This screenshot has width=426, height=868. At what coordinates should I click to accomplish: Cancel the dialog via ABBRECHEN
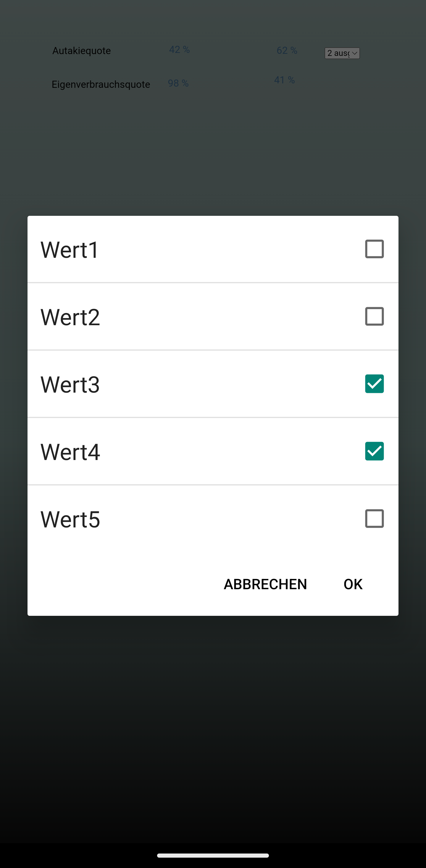265,584
